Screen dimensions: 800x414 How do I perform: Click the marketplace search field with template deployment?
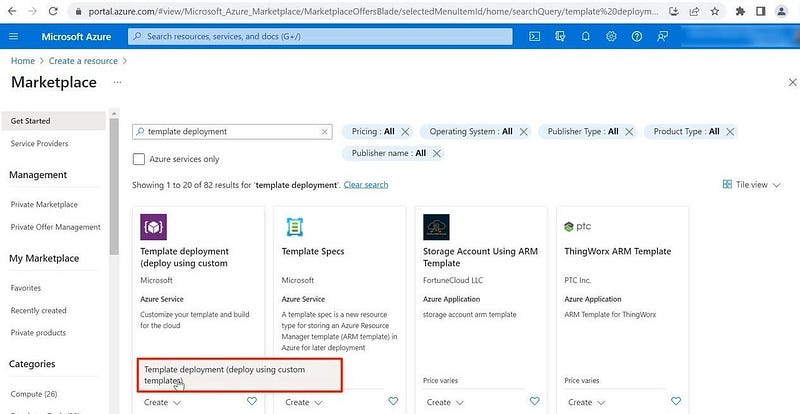tap(232, 132)
